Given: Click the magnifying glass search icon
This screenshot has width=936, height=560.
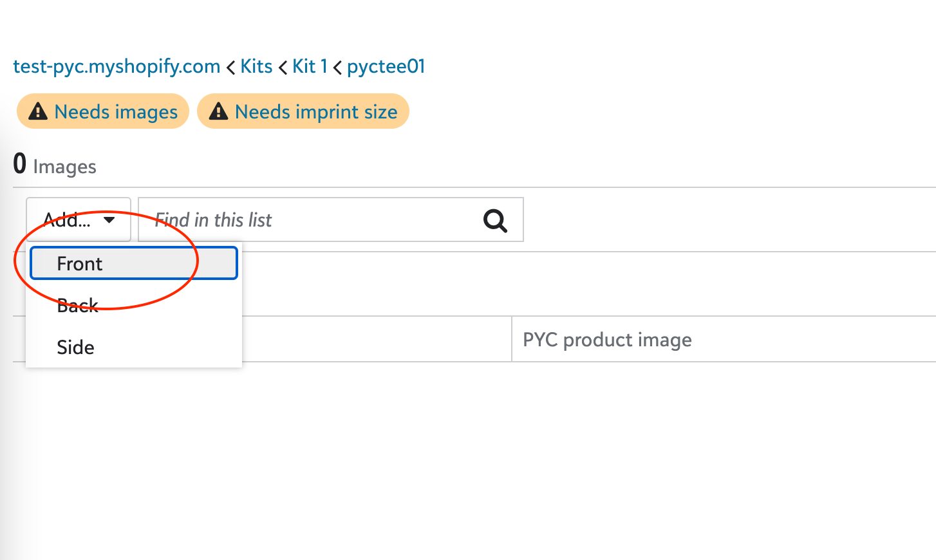Looking at the screenshot, I should [495, 220].
